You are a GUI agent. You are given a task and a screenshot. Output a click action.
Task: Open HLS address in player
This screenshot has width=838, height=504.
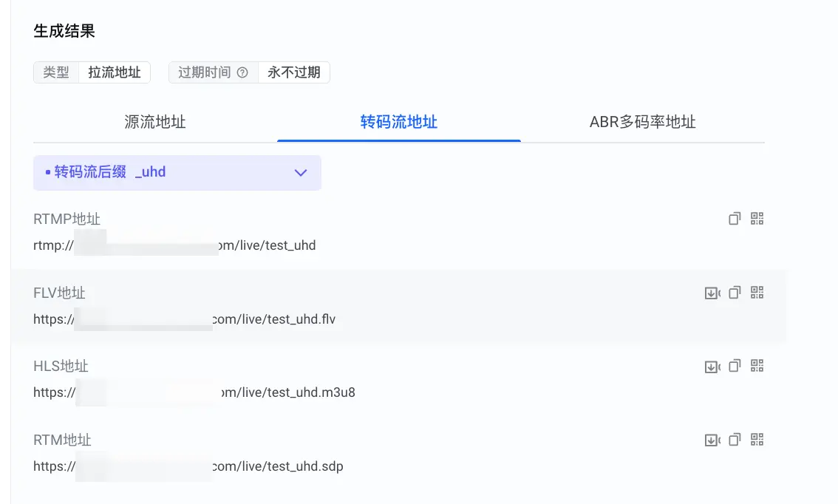(x=712, y=367)
